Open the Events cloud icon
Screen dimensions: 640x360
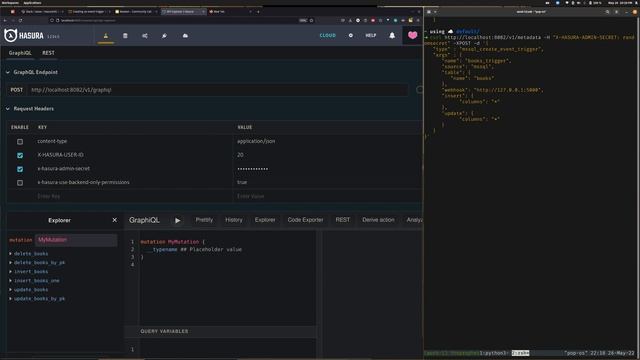click(x=185, y=36)
